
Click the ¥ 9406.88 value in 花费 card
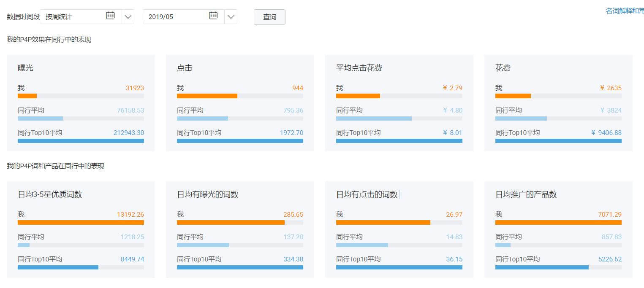click(x=606, y=133)
